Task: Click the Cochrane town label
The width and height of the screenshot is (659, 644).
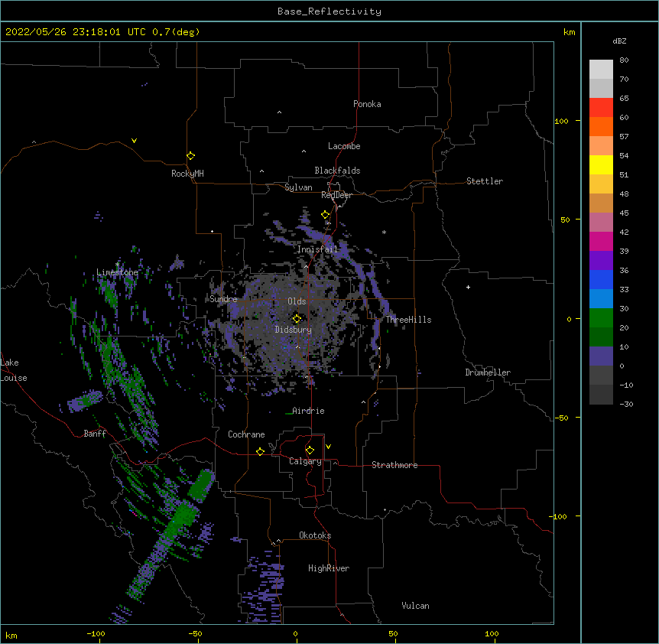Action: pyautogui.click(x=246, y=434)
